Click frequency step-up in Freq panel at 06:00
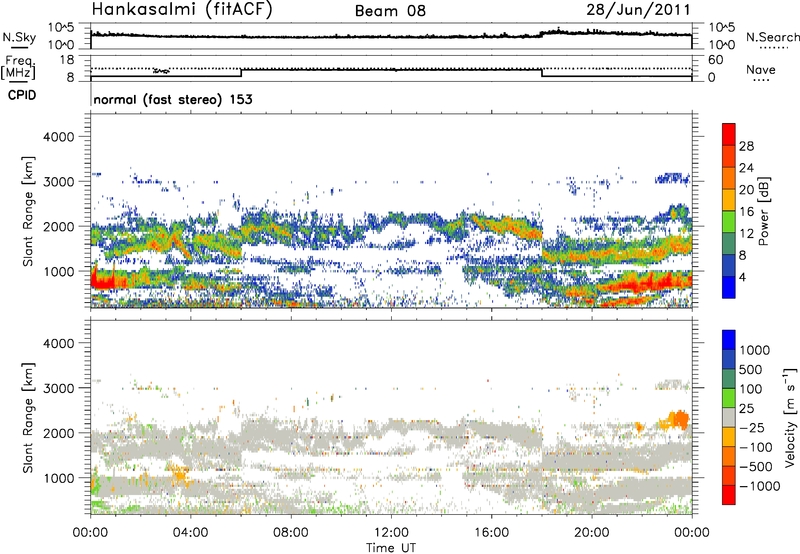Viewport: 800px width, 554px height. click(x=241, y=73)
